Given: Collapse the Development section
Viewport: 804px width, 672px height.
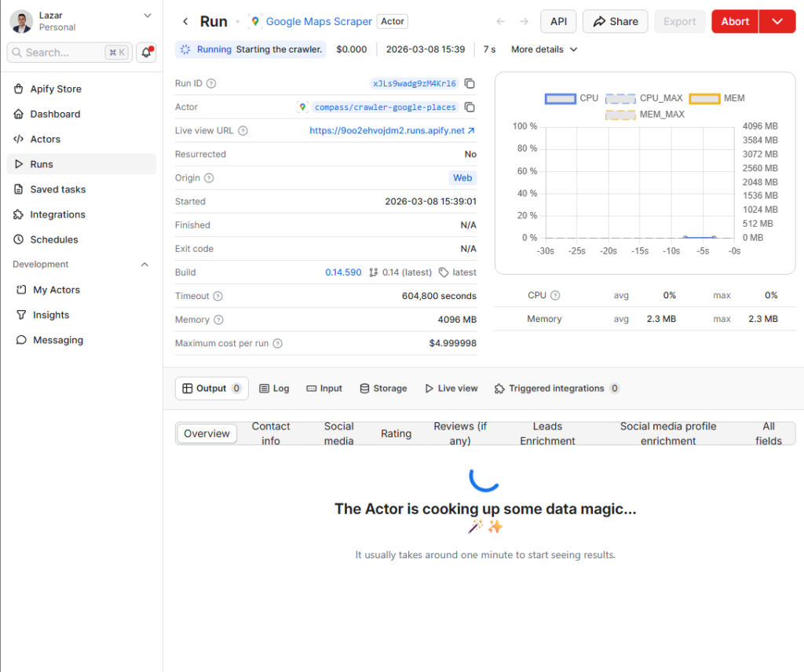Looking at the screenshot, I should 144,265.
